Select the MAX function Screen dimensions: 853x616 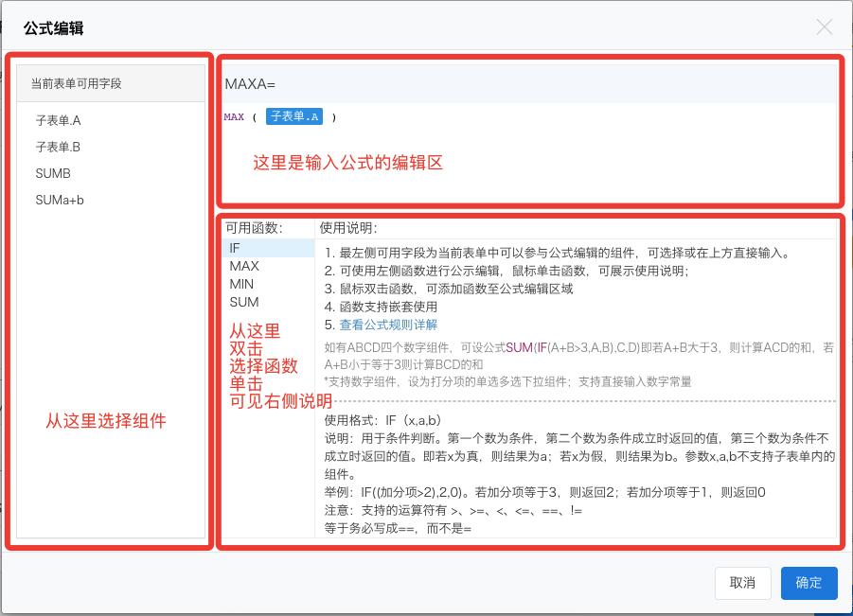(x=244, y=266)
